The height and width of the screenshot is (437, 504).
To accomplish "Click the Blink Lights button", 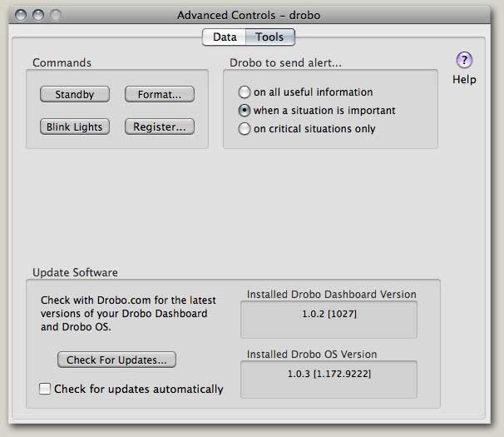I will 75,127.
